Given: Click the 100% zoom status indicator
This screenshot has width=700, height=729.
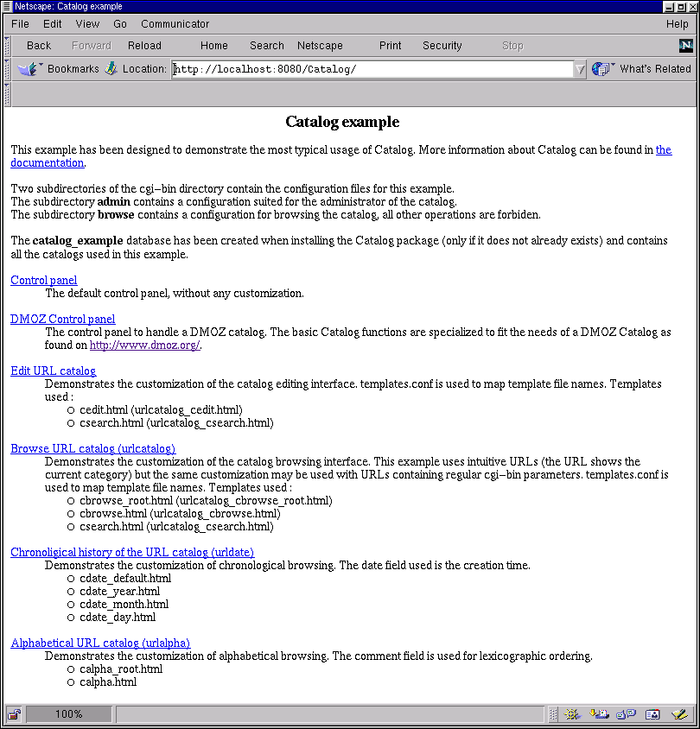Looking at the screenshot, I should click(x=69, y=713).
